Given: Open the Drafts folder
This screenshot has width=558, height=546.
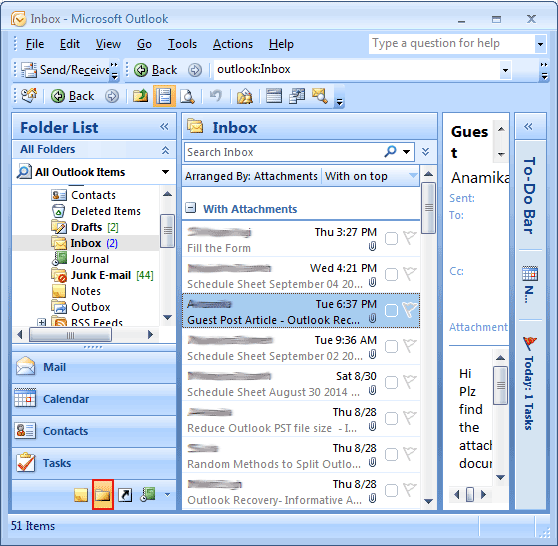Looking at the screenshot, I should click(x=86, y=227).
